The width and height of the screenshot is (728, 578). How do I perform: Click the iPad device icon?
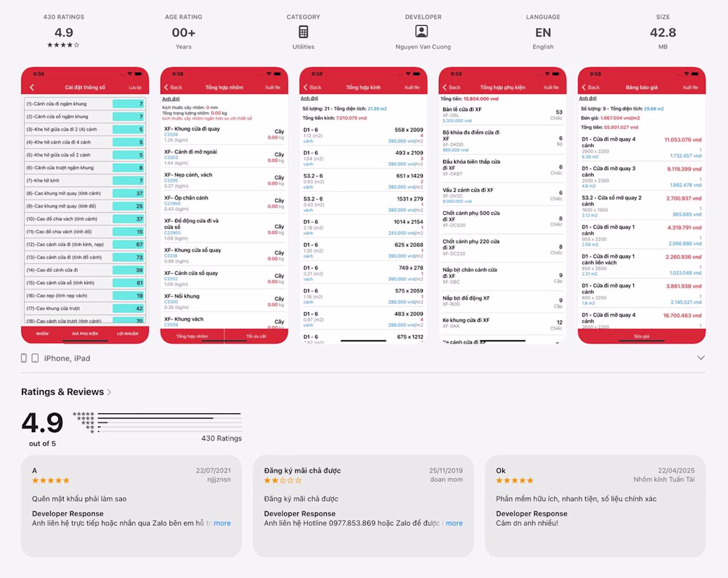click(35, 358)
